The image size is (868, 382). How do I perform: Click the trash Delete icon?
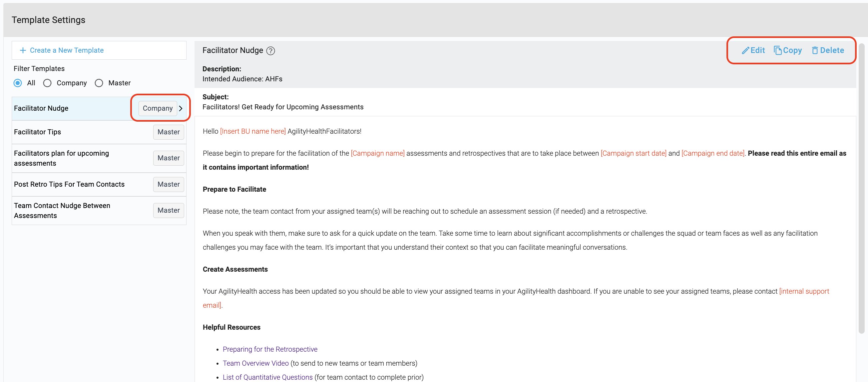[815, 50]
